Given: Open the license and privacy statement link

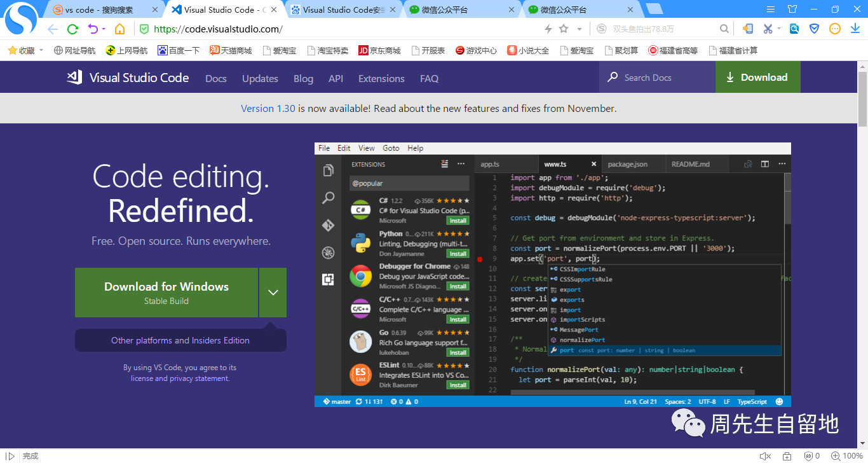Looking at the screenshot, I should (180, 378).
